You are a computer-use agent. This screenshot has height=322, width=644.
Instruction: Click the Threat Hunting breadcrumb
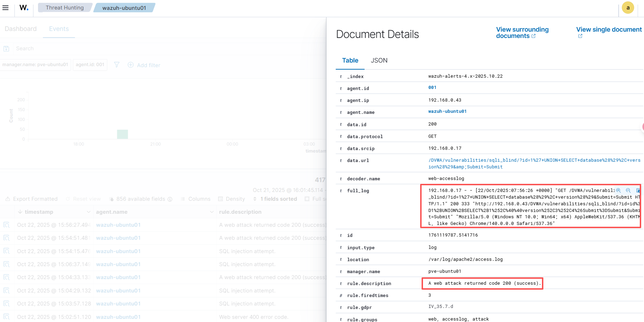65,8
